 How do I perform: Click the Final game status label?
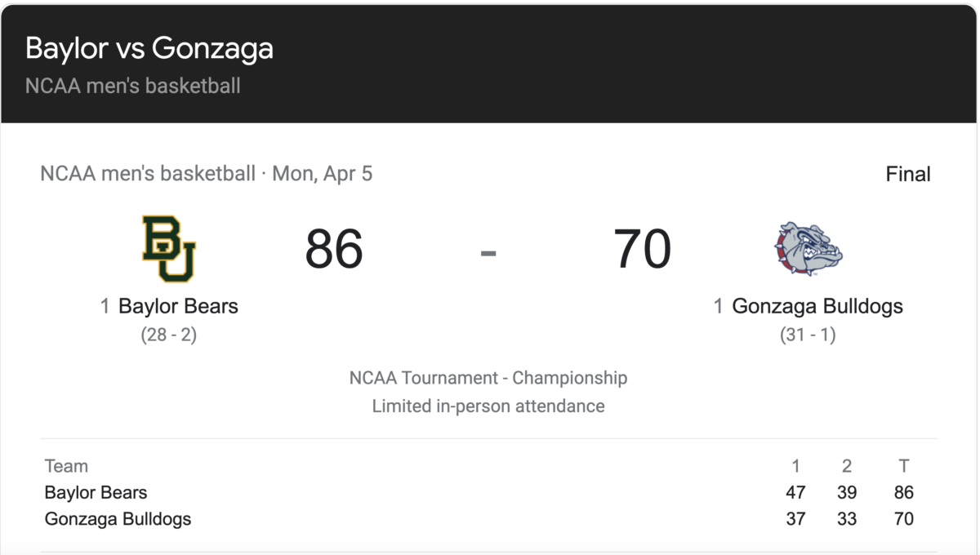tap(908, 174)
